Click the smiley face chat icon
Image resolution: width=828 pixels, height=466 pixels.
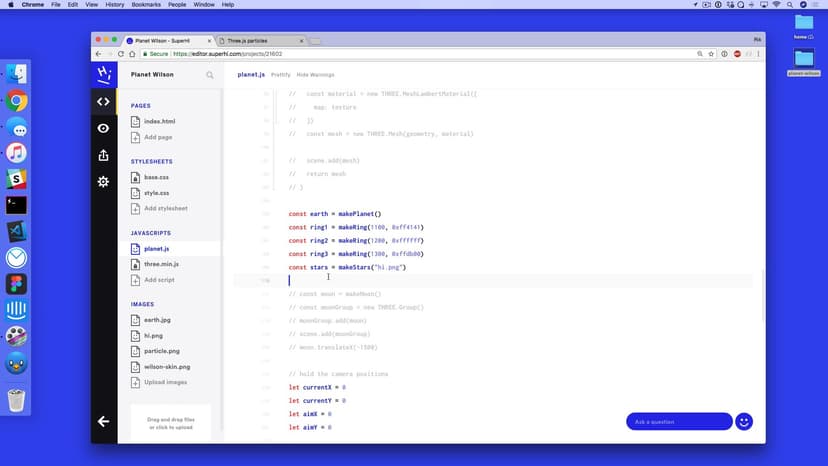point(743,421)
